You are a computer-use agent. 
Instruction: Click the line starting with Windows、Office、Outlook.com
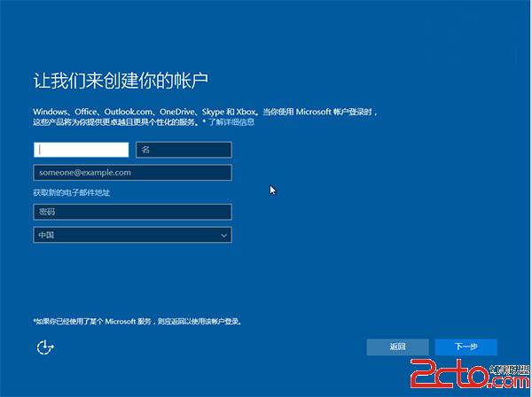[205, 112]
